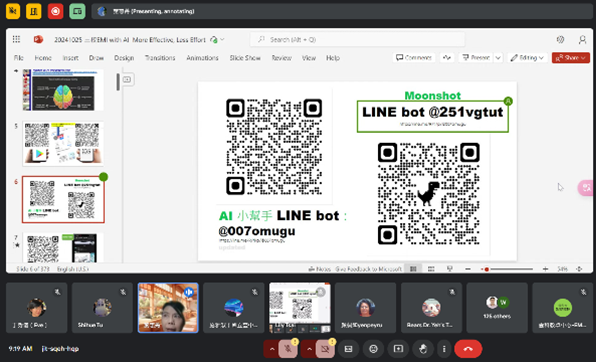Leave call with red hang-up button
This screenshot has width=596, height=362.
coord(468,349)
